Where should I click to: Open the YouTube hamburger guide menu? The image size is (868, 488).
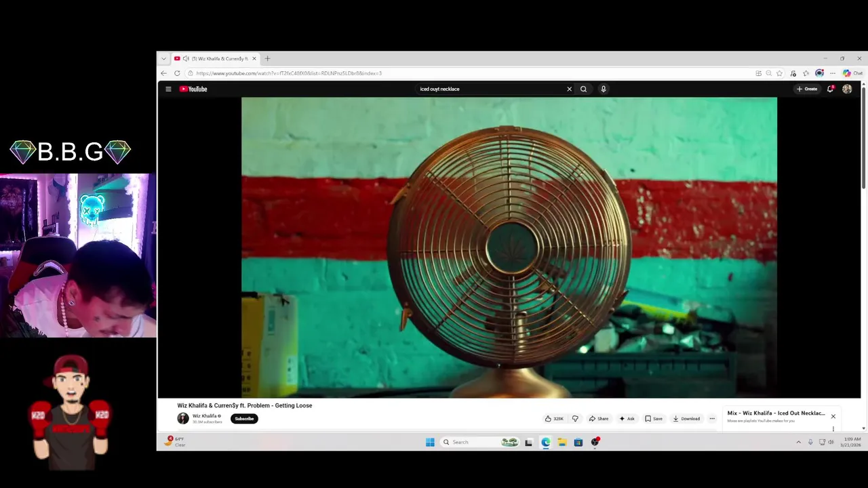[x=168, y=89]
